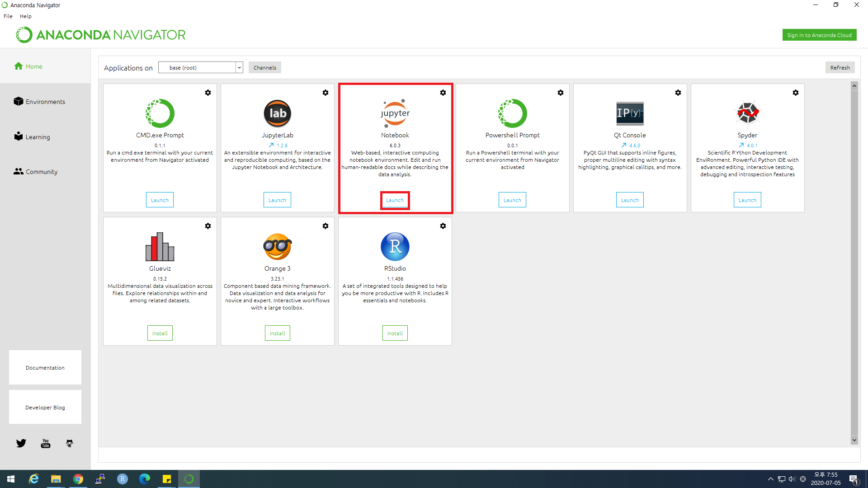This screenshot has height=488, width=868.
Task: Install Orange 3
Action: point(278,333)
